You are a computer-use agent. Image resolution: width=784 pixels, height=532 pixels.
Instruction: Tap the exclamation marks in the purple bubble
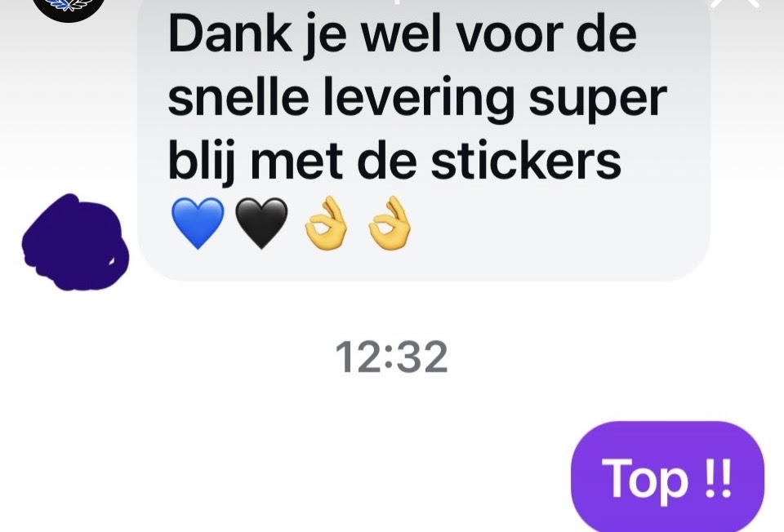(x=719, y=478)
